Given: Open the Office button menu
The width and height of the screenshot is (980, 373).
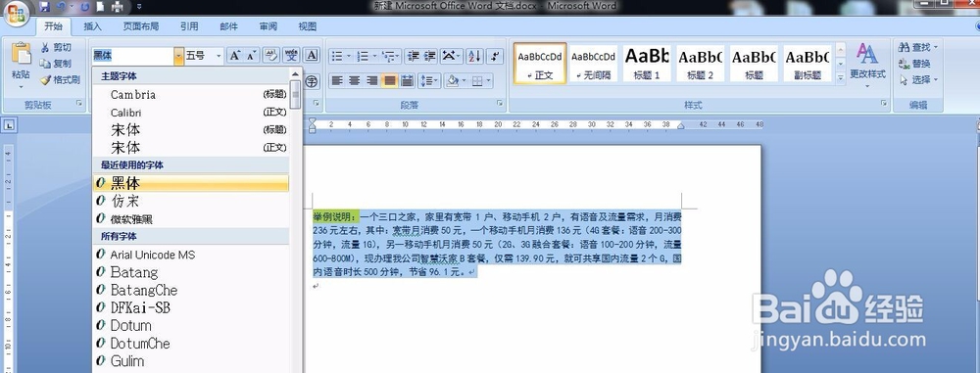Looking at the screenshot, I should [17, 14].
